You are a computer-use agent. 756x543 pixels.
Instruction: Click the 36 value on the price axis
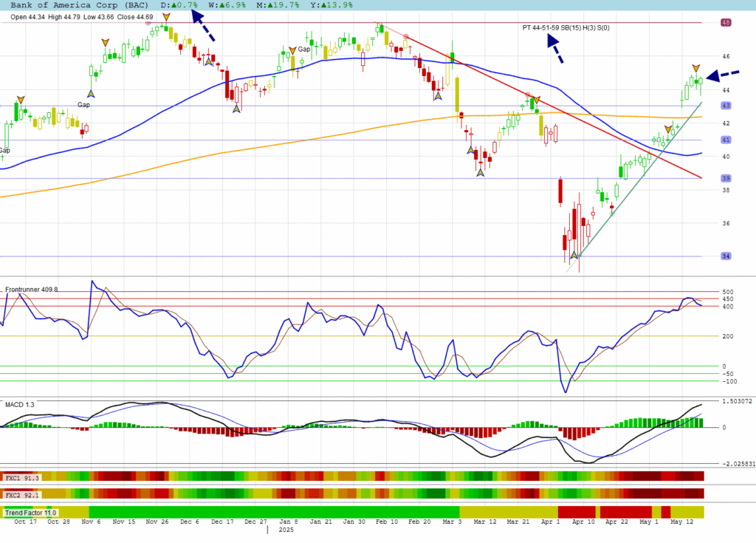[726, 223]
